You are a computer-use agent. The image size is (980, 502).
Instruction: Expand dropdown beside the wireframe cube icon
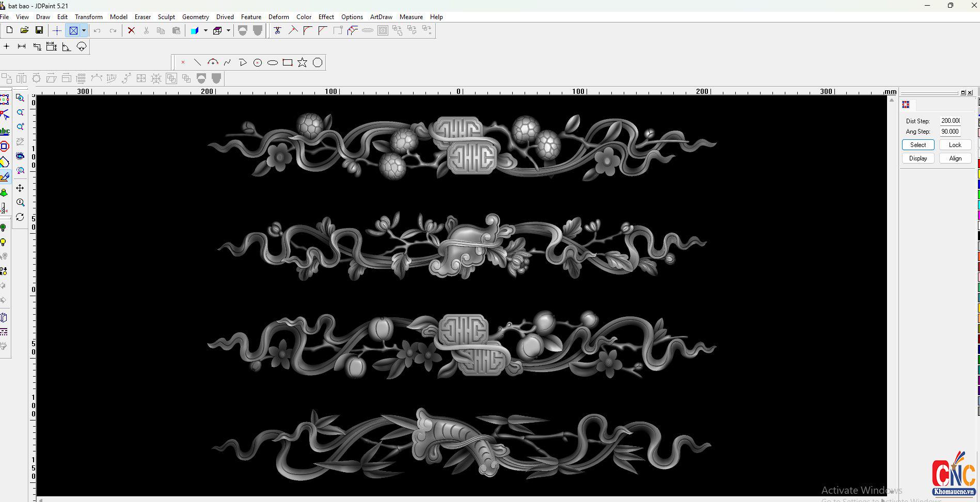click(x=228, y=31)
